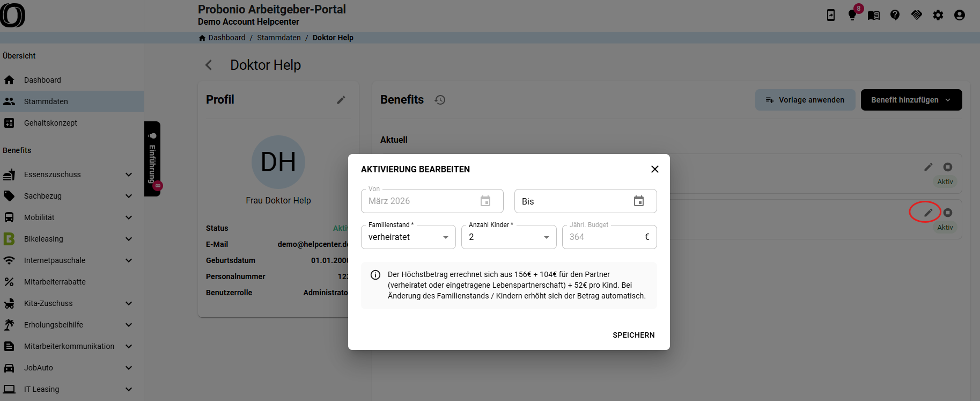Click the Bikeleasing B icon
This screenshot has height=401, width=980.
9,239
